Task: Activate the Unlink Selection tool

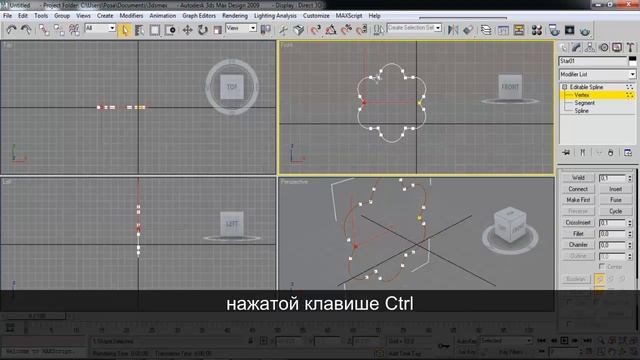Action: [x=59, y=30]
